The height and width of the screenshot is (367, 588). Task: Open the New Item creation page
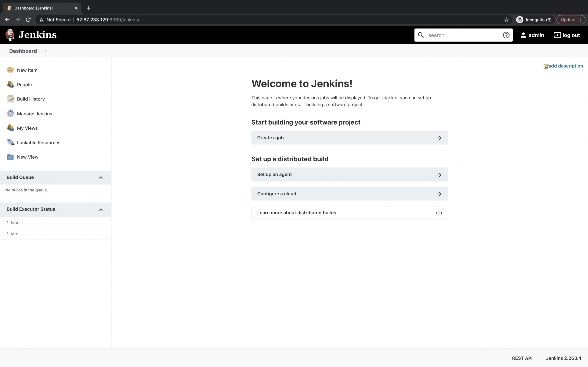27,70
